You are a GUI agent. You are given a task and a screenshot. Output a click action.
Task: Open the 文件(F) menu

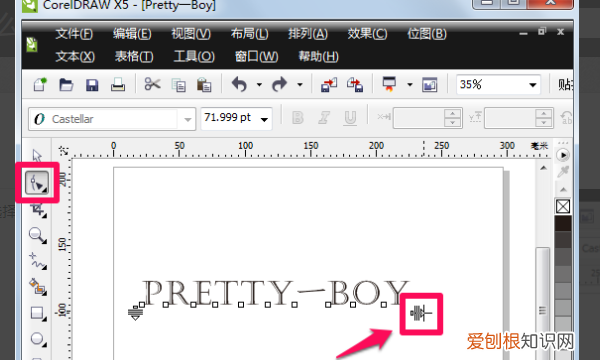[74, 34]
